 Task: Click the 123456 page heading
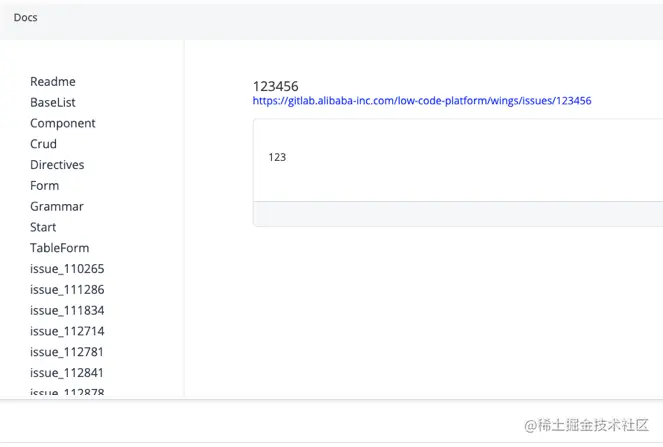tap(276, 86)
